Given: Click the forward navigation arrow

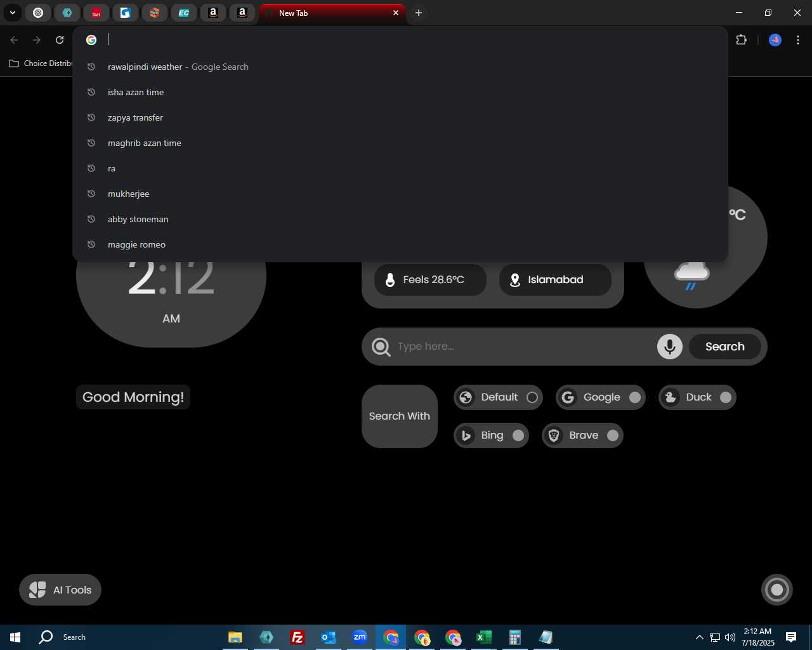Looking at the screenshot, I should coord(37,40).
